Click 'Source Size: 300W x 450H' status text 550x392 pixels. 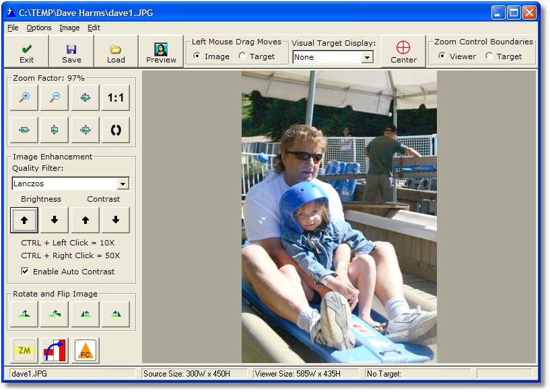pos(186,374)
